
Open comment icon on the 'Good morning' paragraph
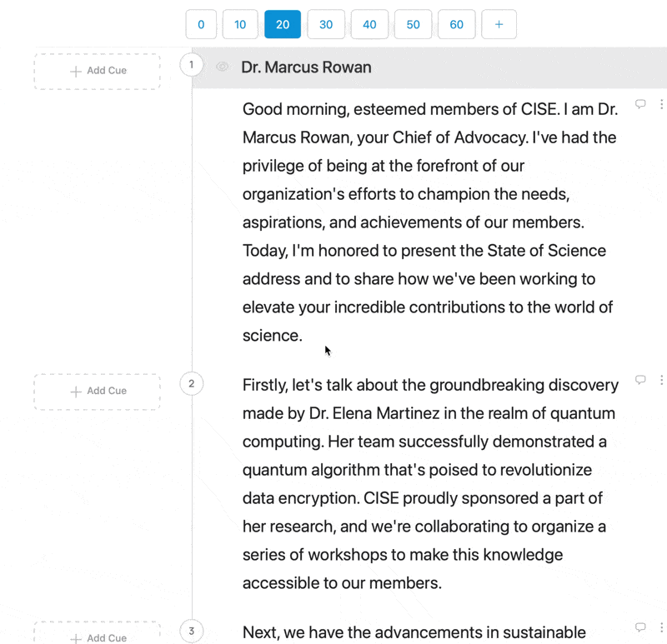coord(640,104)
